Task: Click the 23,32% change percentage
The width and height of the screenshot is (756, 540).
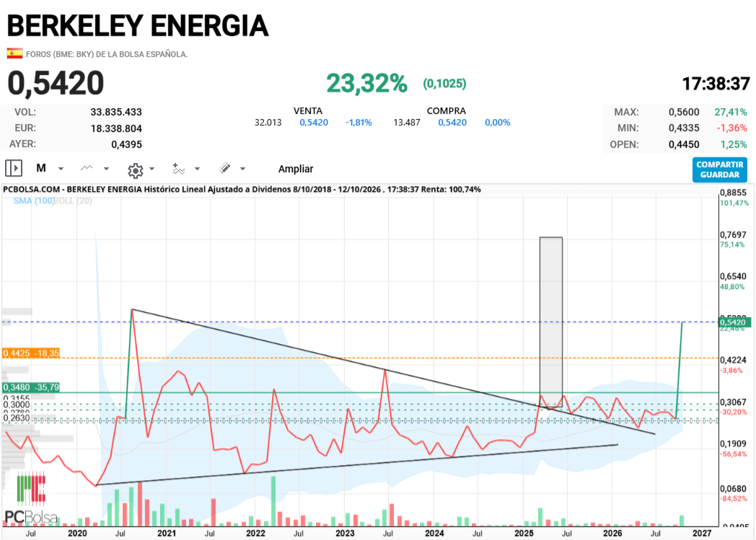Action: (367, 84)
